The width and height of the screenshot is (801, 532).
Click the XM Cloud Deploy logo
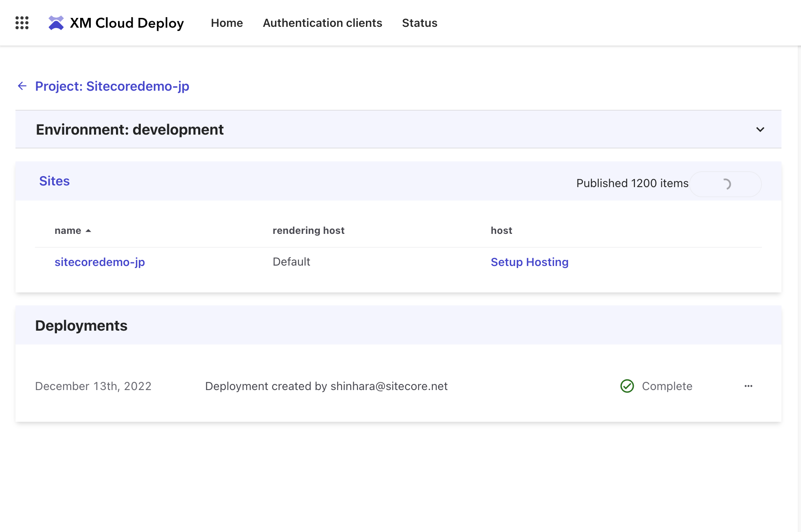[x=56, y=23]
